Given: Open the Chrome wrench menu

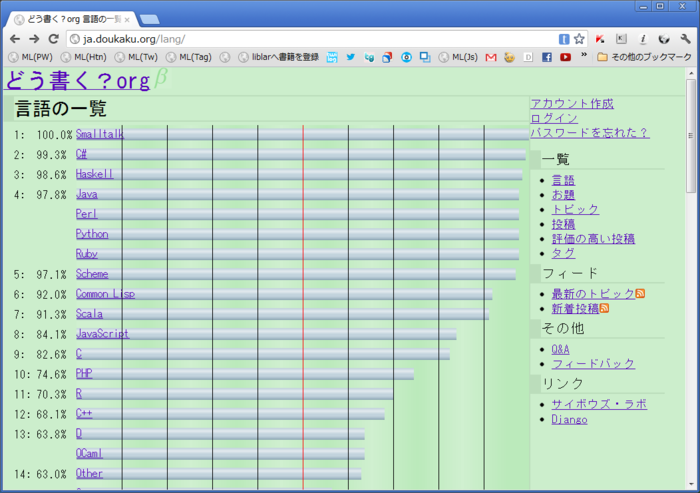Looking at the screenshot, I should (686, 39).
